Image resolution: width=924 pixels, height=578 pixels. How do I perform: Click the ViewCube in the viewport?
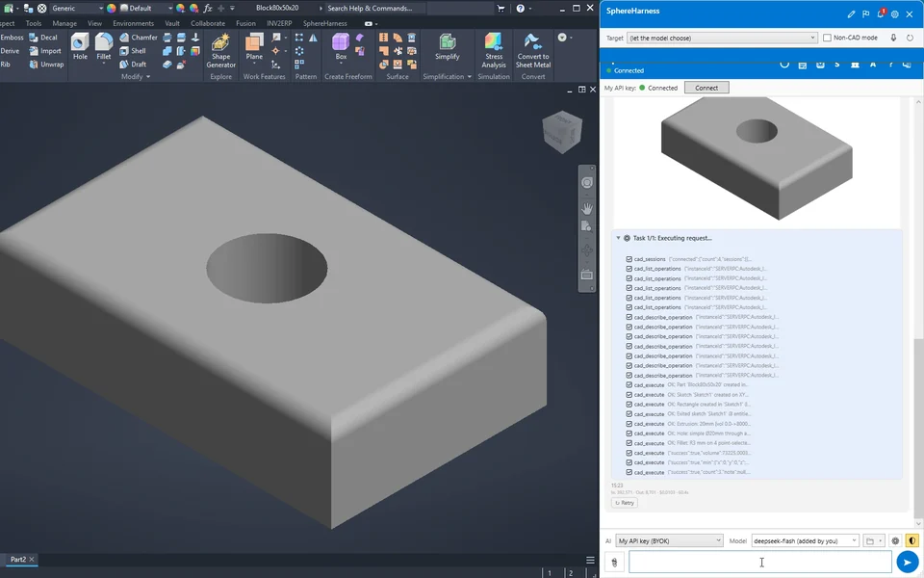pyautogui.click(x=562, y=132)
